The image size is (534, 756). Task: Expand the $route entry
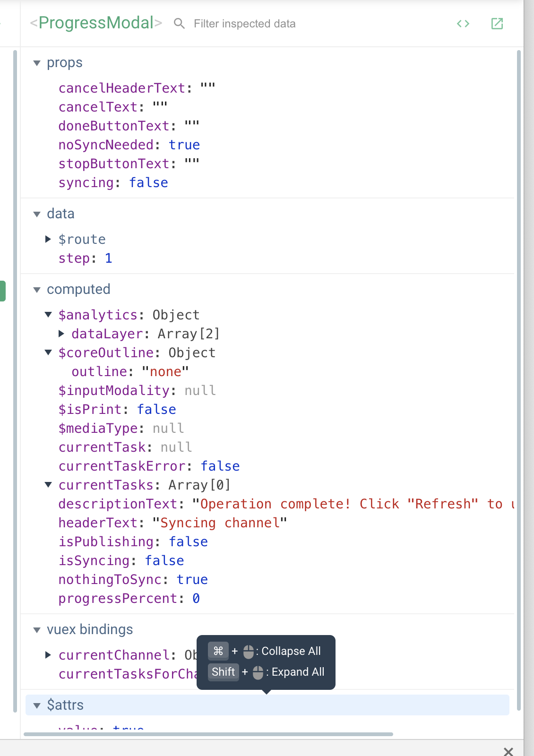[x=48, y=239]
